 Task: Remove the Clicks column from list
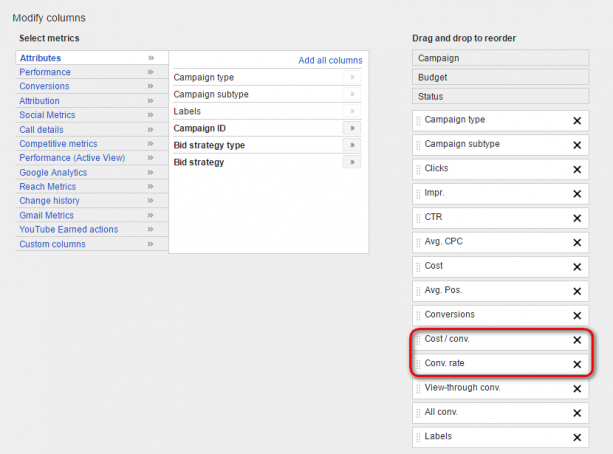pyautogui.click(x=577, y=169)
